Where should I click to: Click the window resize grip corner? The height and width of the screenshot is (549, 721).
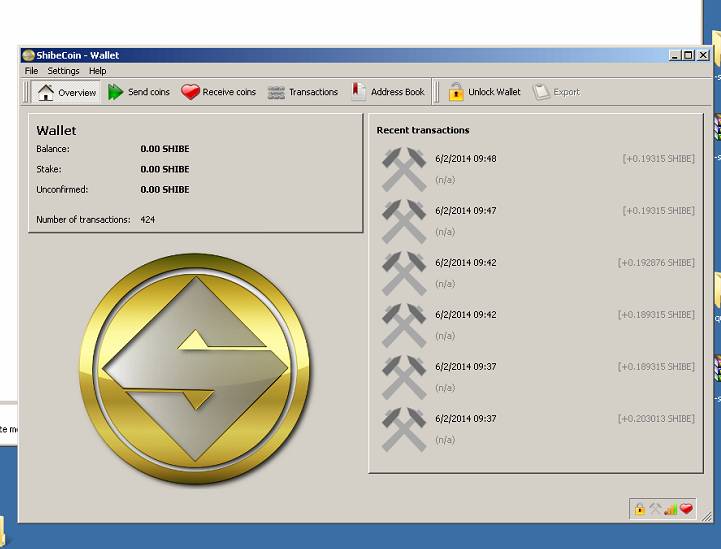pyautogui.click(x=706, y=516)
